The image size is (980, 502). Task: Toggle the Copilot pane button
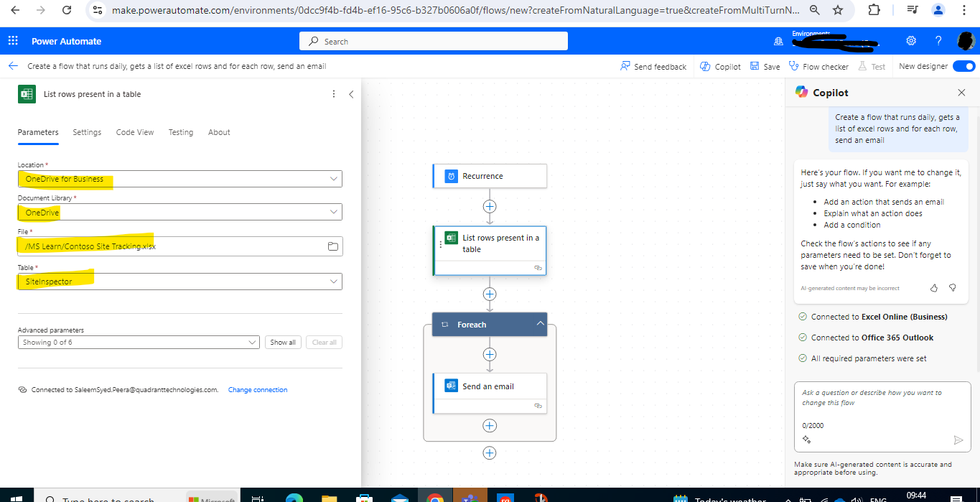pyautogui.click(x=720, y=66)
